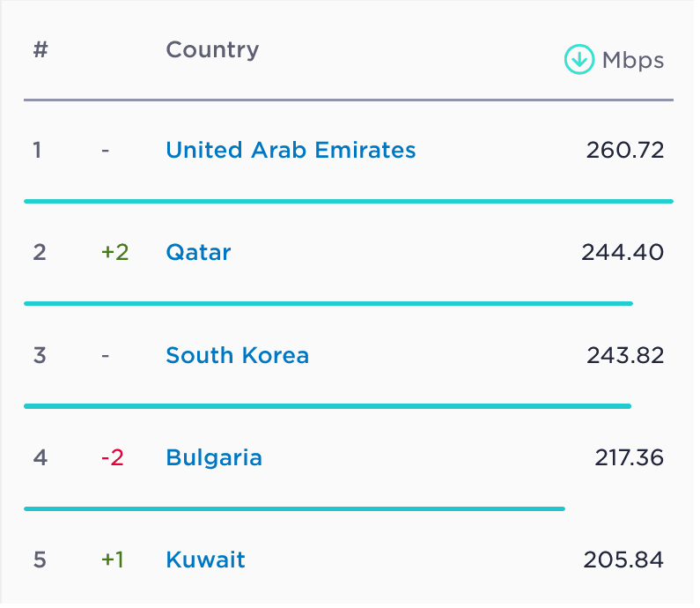Click the # rank column header
This screenshot has height=608, width=700.
[41, 49]
